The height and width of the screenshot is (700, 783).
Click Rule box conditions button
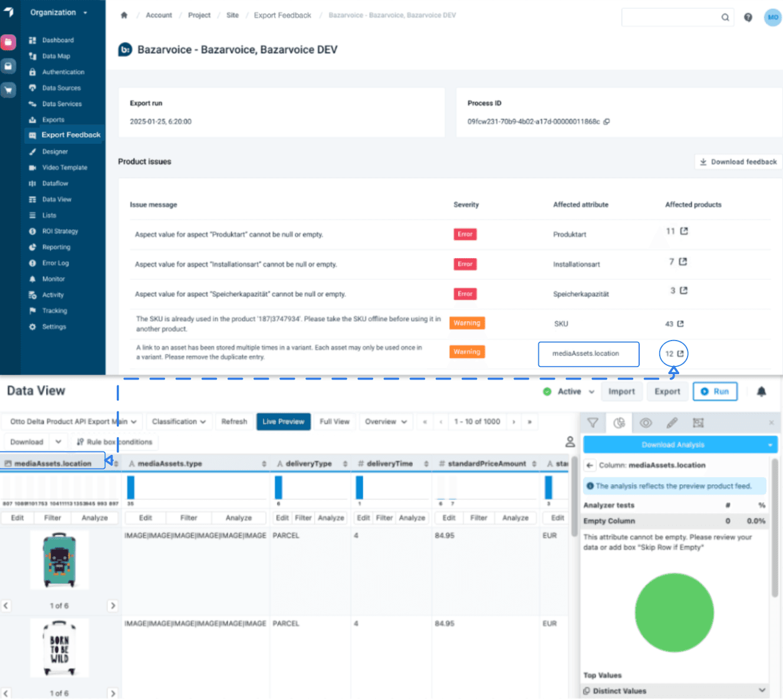pyautogui.click(x=114, y=442)
